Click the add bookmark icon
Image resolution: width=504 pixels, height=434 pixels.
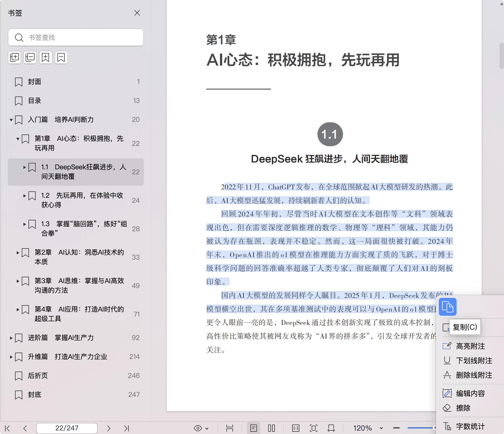(46, 57)
